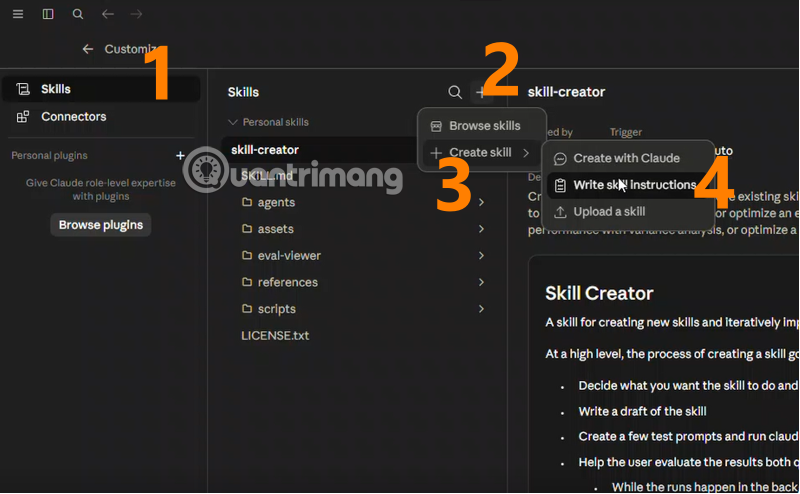Click the Skills panel heading
This screenshot has width=800, height=494.
tap(243, 92)
